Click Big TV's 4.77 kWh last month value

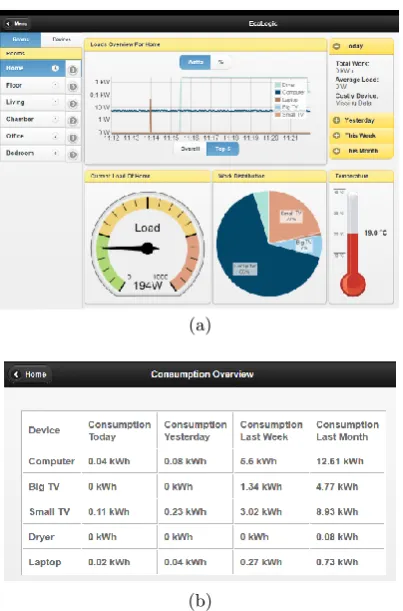(x=337, y=487)
